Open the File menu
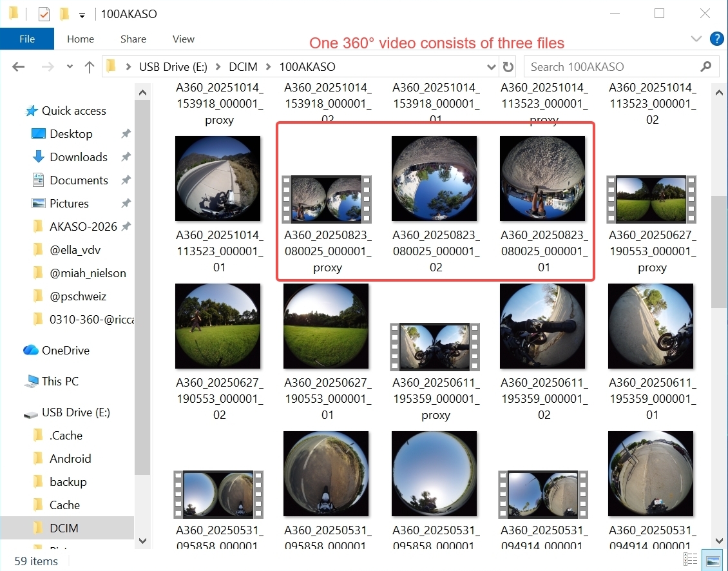Screen dimensions: 728x571 click(27, 39)
